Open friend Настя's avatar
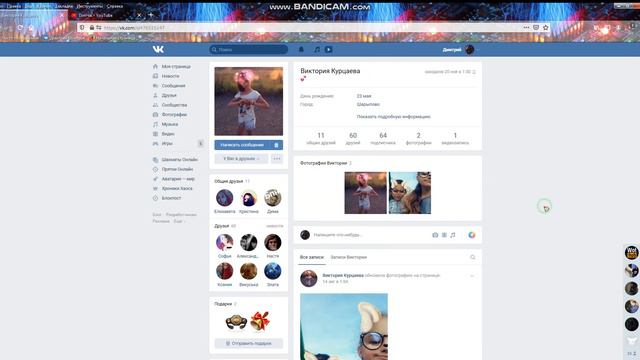640x360 pixels. click(x=273, y=242)
